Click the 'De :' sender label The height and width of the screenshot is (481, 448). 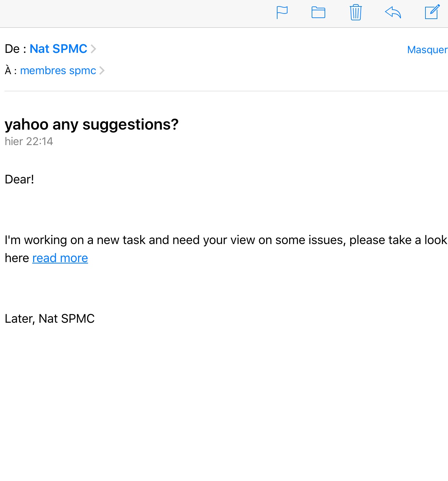click(15, 49)
